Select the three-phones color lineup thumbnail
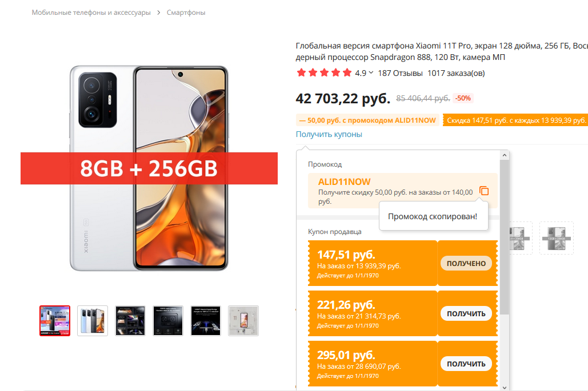Viewport: 588px width, 391px height. [93, 321]
